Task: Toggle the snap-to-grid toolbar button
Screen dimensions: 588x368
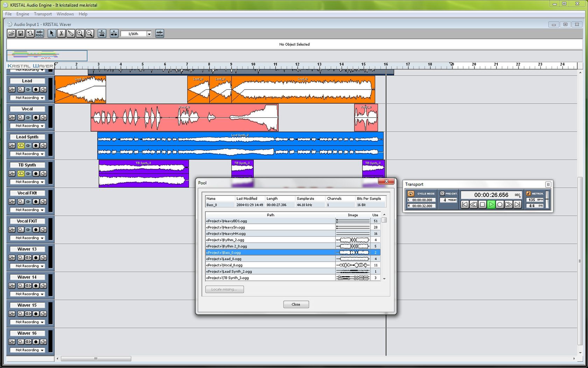Action: coord(114,34)
